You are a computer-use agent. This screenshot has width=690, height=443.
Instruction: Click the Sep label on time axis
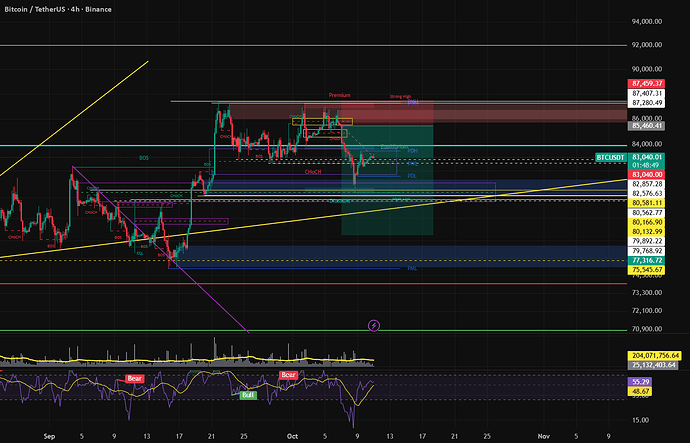click(x=49, y=436)
